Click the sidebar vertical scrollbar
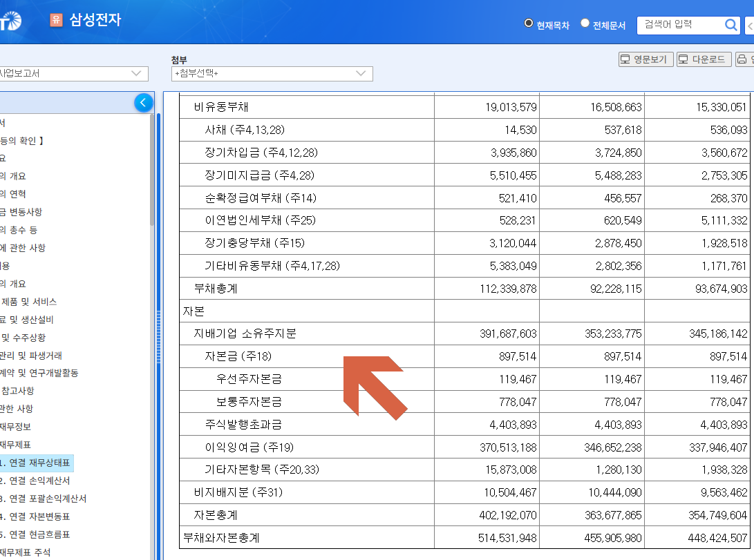 point(152,170)
